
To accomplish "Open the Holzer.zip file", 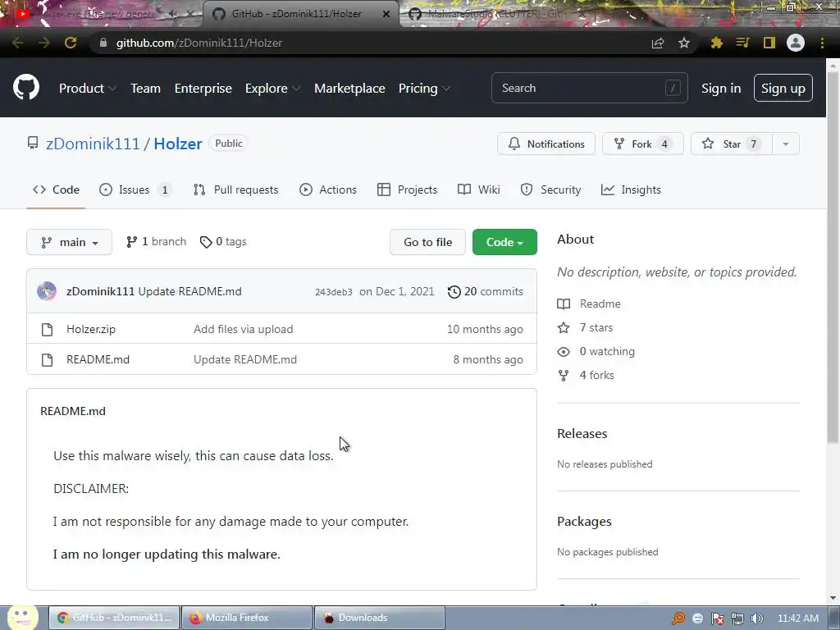I will pos(91,330).
